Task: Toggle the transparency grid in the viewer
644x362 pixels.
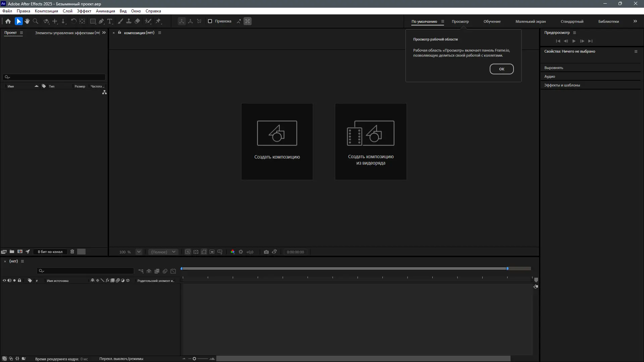Action: tap(196, 252)
